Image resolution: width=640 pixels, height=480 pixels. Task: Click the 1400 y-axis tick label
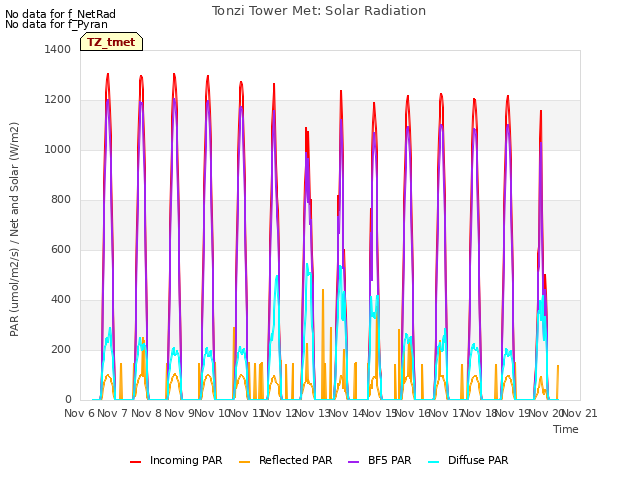pyautogui.click(x=58, y=49)
